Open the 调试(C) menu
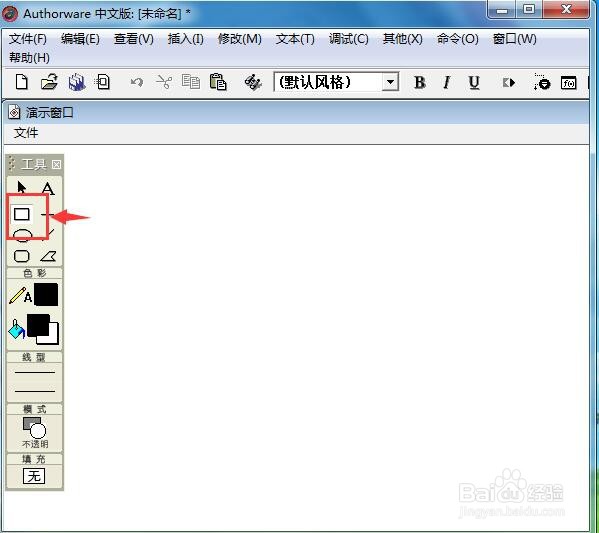The width and height of the screenshot is (599, 533). [349, 39]
